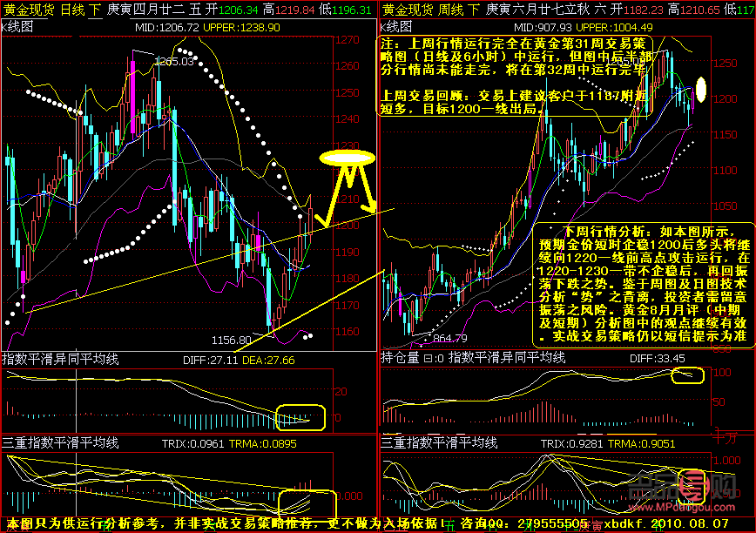Screen dimensions: 756x533
Task: Select 黄金现货 title in the left chart header
Action: tap(26, 10)
